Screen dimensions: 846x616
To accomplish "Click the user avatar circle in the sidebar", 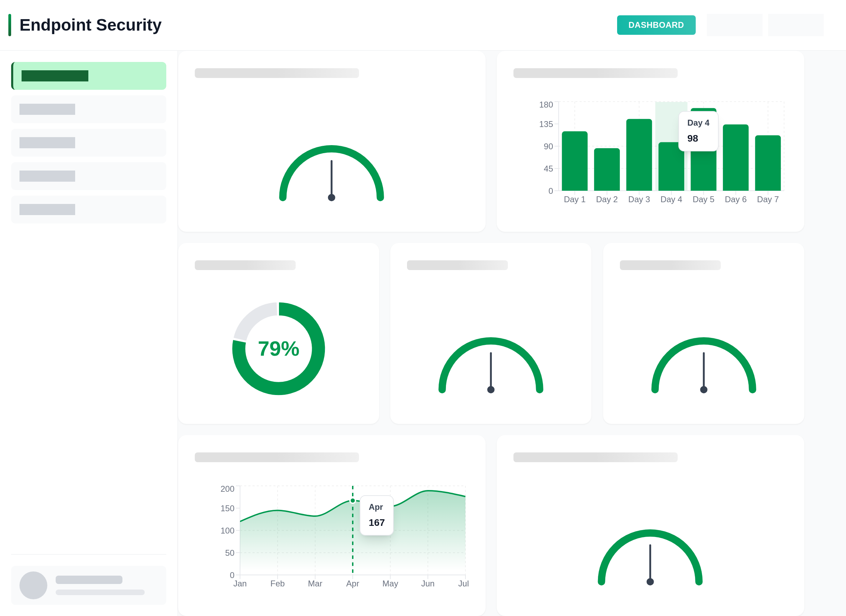I will 33,585.
